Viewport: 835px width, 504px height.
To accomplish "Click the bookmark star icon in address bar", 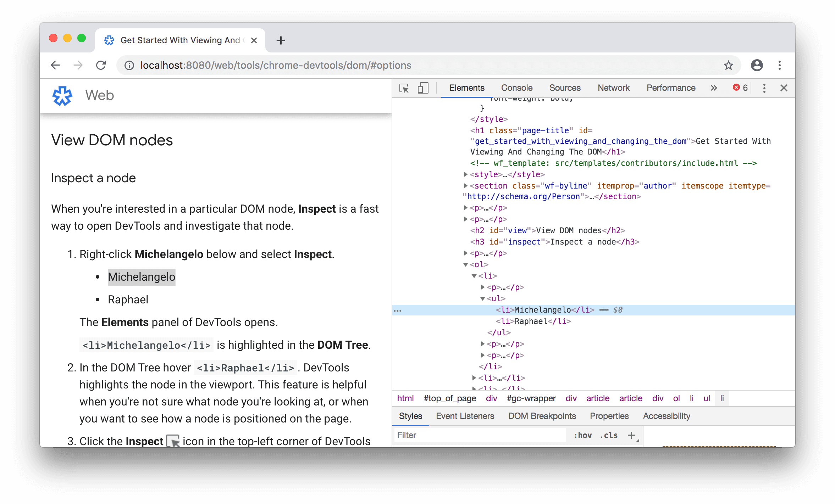I will point(729,65).
